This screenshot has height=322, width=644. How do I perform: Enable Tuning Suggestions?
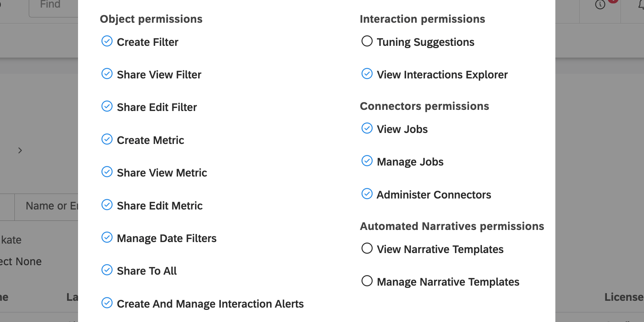[x=367, y=41]
